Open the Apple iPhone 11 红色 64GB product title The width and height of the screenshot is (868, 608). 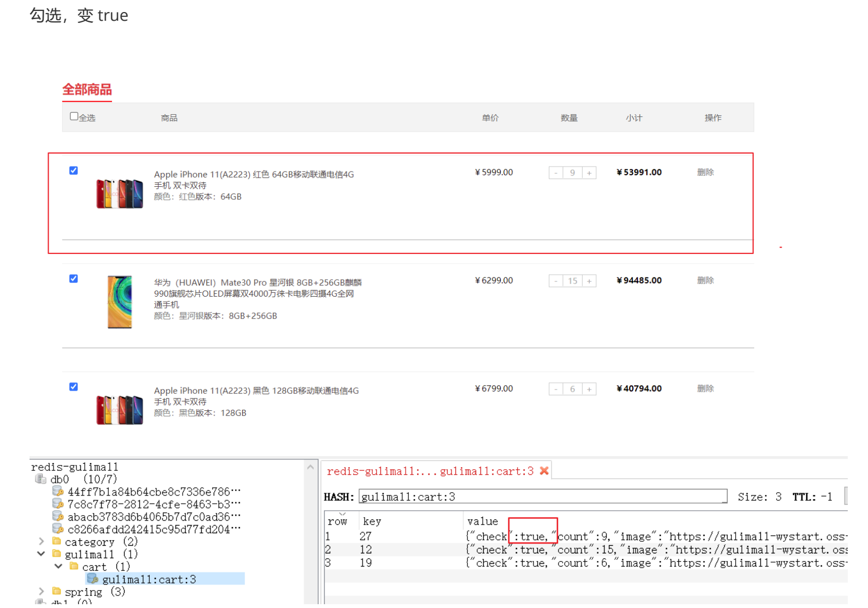[x=254, y=180]
